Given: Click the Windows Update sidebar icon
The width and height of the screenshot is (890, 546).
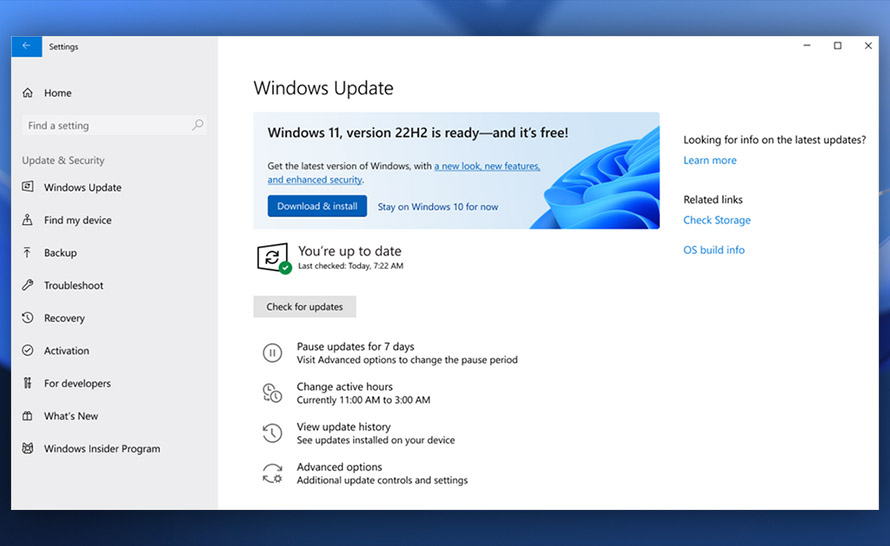Looking at the screenshot, I should click(x=27, y=187).
